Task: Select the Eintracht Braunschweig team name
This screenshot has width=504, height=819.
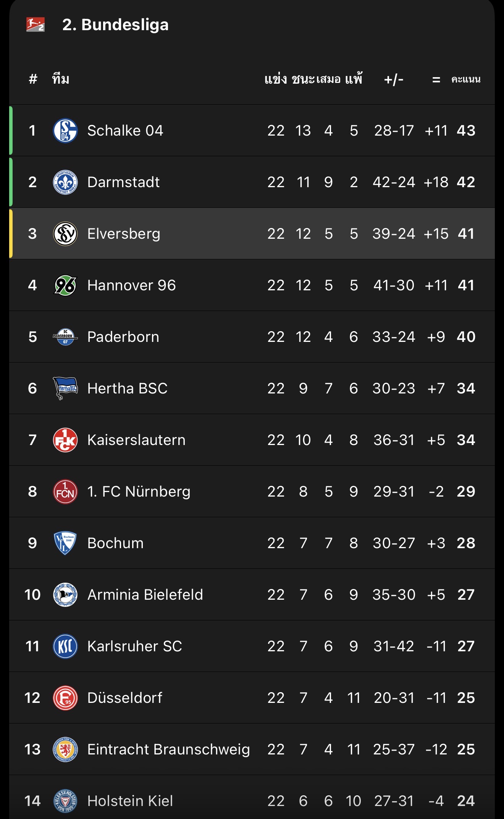Action: (x=168, y=749)
